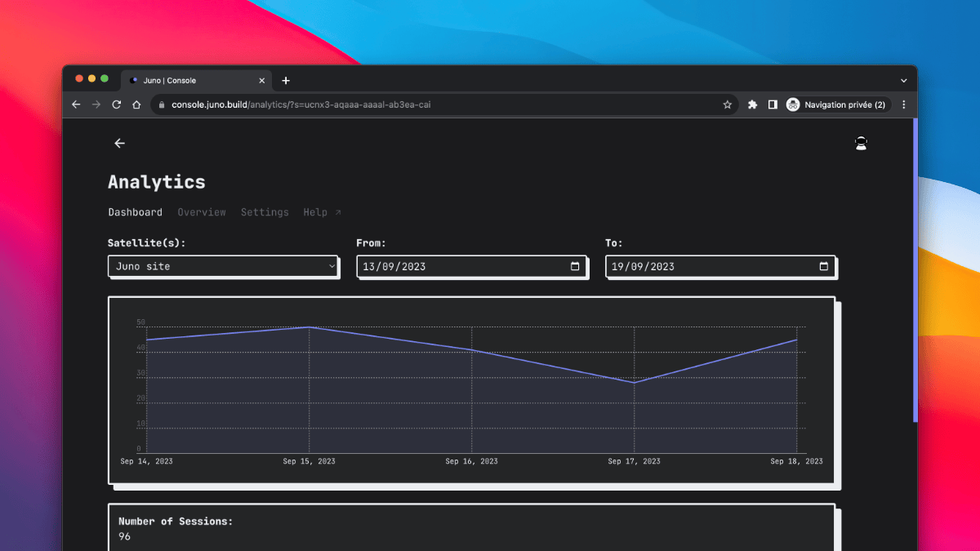This screenshot has height=551, width=980.
Task: Select the Dashboard tab
Action: coord(135,212)
